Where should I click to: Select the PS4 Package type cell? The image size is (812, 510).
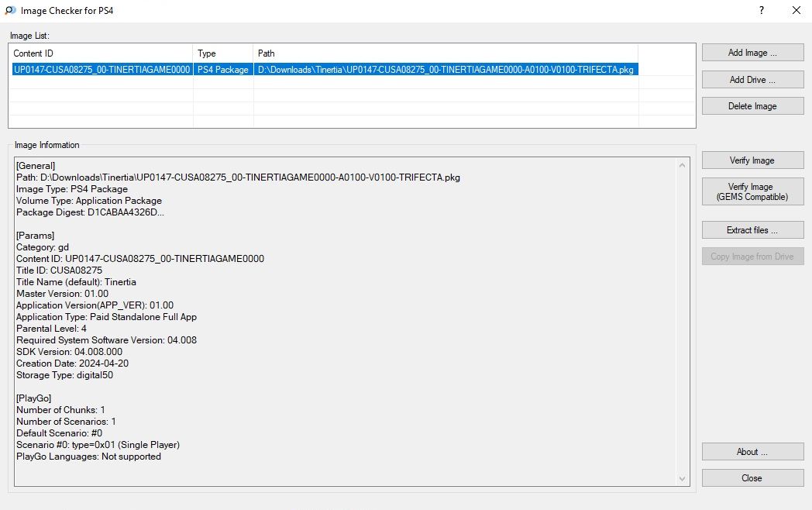click(x=223, y=70)
